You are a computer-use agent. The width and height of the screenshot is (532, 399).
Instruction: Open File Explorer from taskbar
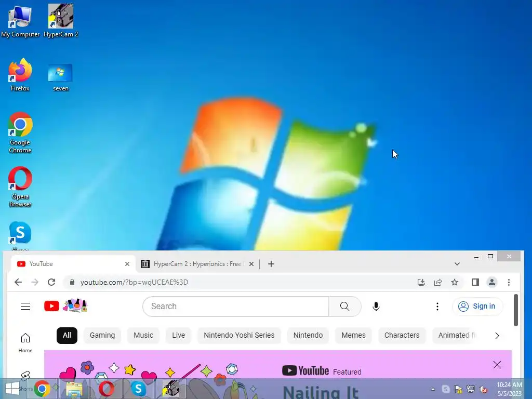[x=74, y=389]
